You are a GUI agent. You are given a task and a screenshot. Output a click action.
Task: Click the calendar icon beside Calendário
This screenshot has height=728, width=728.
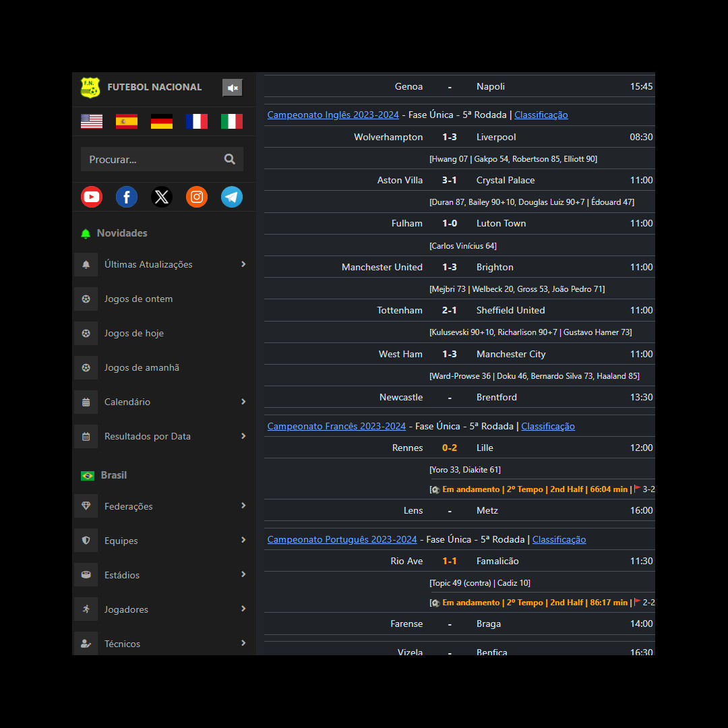(86, 402)
